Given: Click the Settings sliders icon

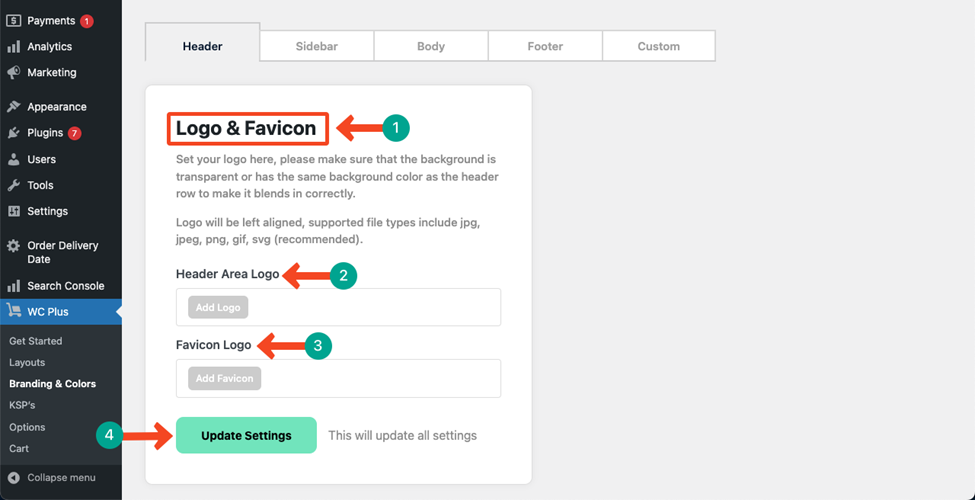Looking at the screenshot, I should click(14, 211).
